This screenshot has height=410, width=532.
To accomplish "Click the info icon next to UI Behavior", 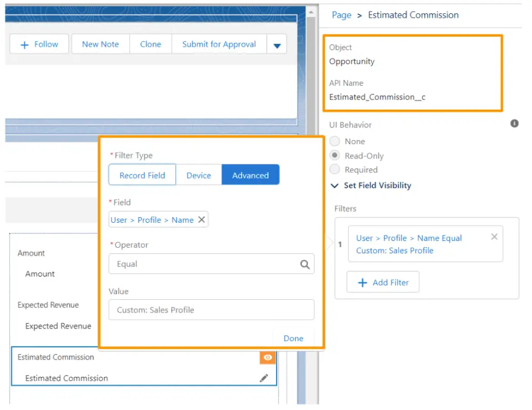I will [514, 124].
